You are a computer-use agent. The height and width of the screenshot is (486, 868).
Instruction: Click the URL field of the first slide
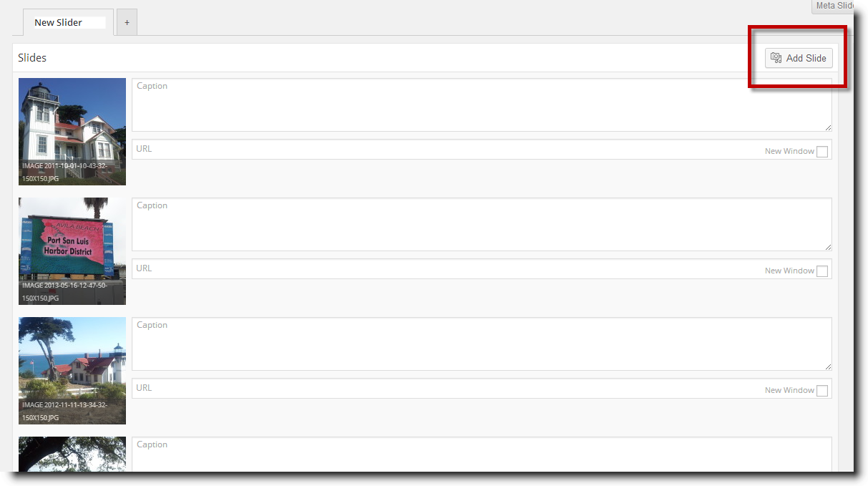pyautogui.click(x=447, y=150)
